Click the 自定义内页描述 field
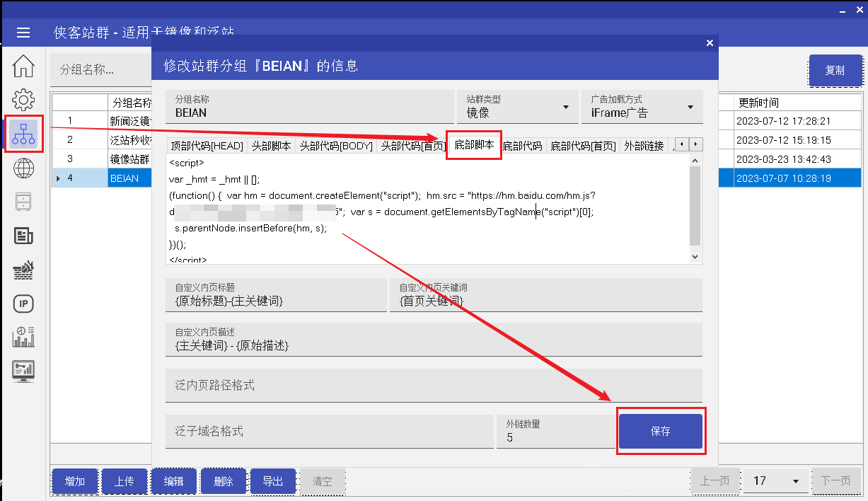 coord(434,340)
